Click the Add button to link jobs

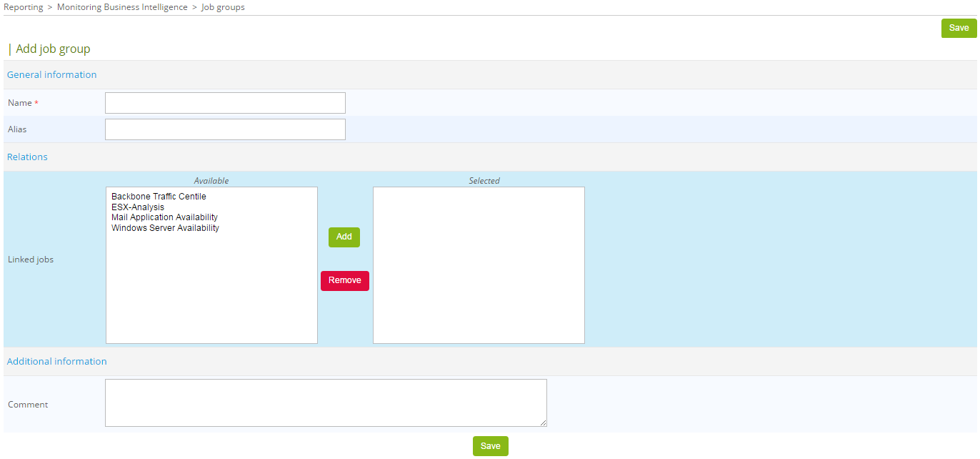pos(344,237)
